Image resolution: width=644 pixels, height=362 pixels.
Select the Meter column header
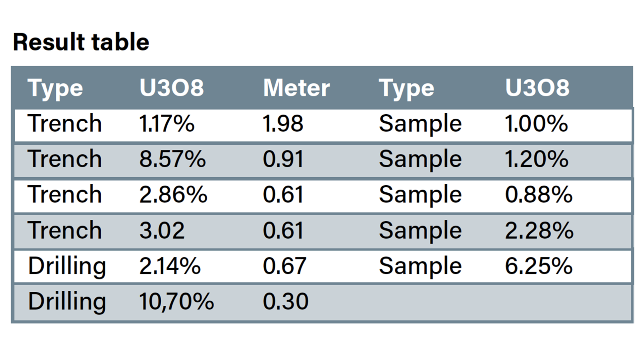pyautogui.click(x=296, y=88)
